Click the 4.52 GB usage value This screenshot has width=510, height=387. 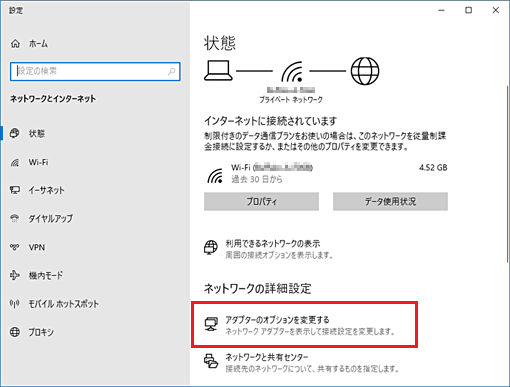click(433, 168)
